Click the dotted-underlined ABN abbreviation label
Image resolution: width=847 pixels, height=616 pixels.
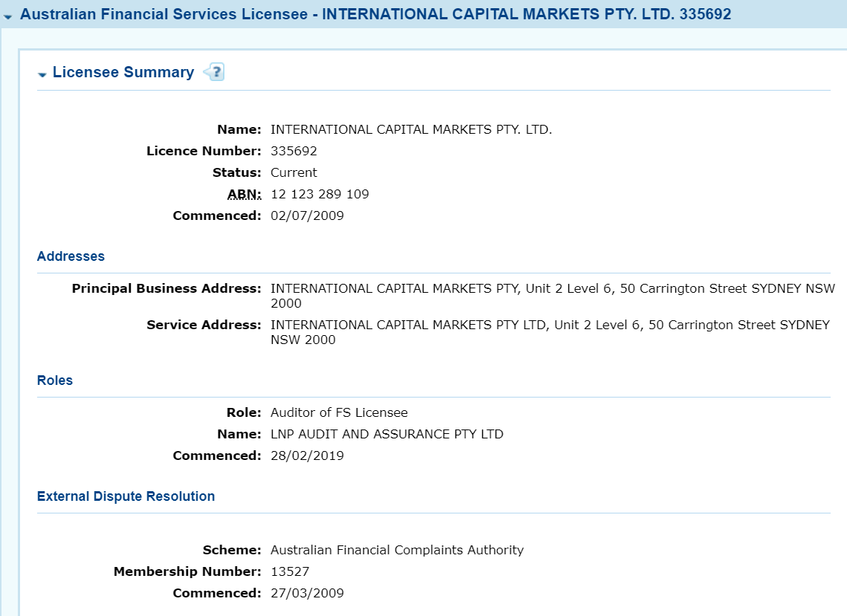point(244,194)
